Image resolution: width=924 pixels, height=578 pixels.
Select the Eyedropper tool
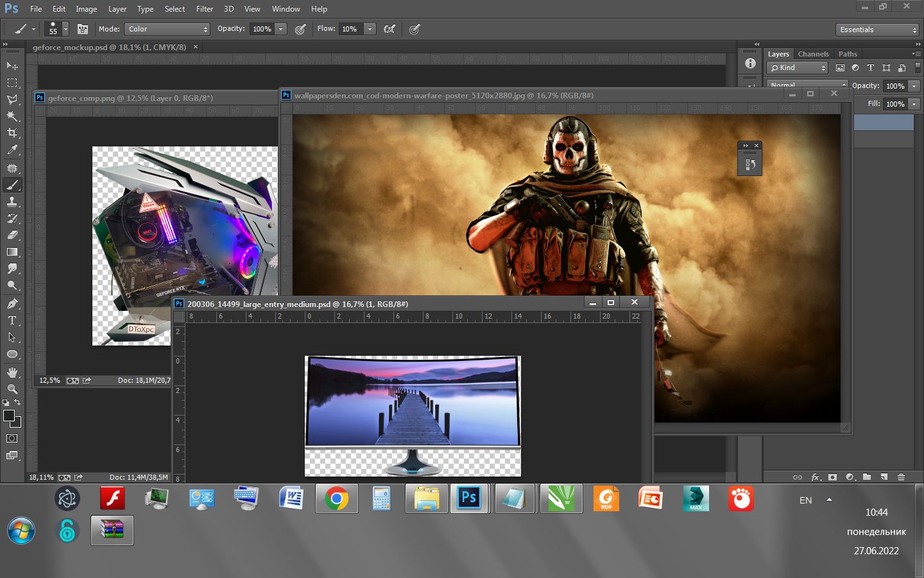pyautogui.click(x=12, y=150)
